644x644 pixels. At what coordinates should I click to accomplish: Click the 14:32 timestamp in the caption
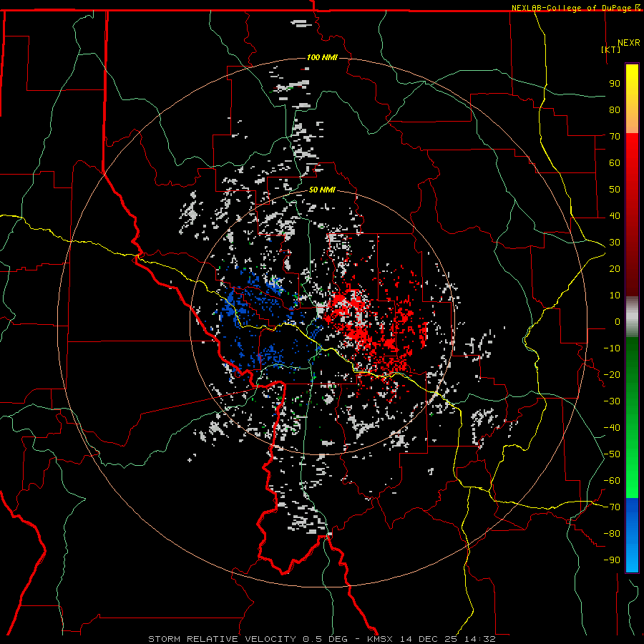[x=480, y=639]
